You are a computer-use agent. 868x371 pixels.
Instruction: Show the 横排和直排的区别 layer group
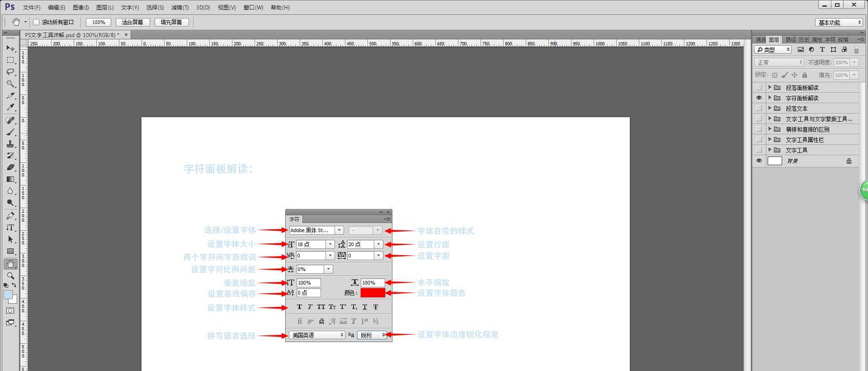click(759, 129)
